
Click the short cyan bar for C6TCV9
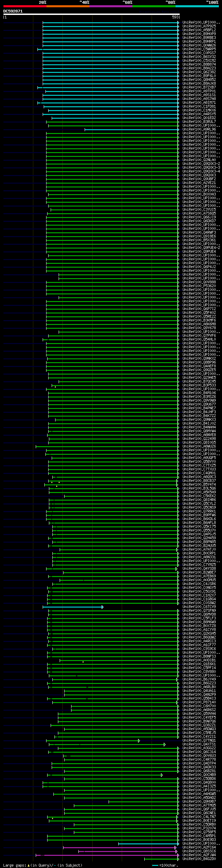(x=73, y=607)
